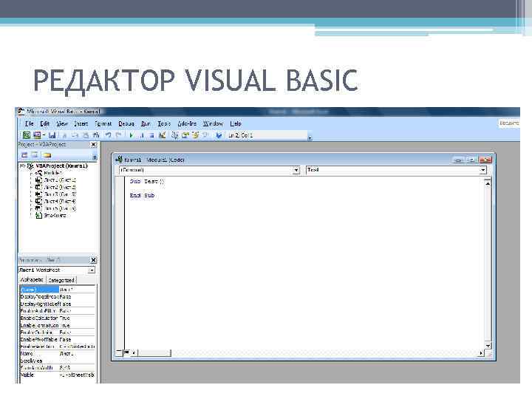532x399 pixels.
Task: Click the Cut icon in toolbar
Action: click(x=64, y=135)
